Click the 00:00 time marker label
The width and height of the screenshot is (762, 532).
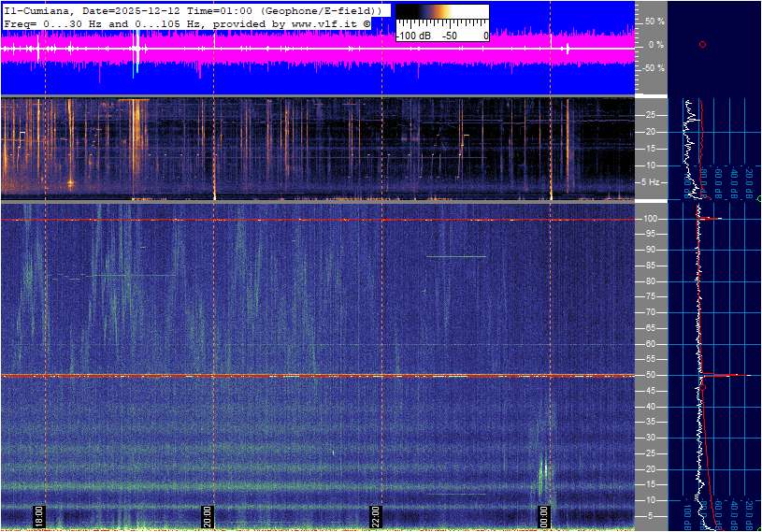click(544, 516)
